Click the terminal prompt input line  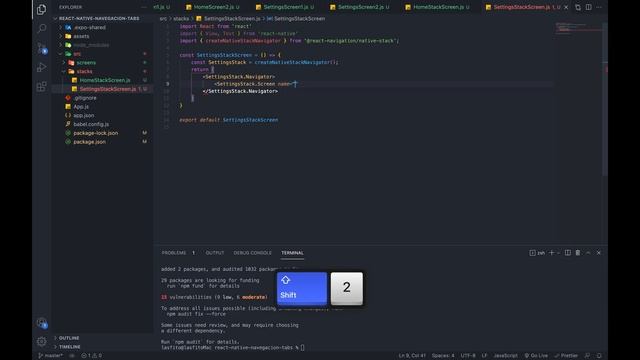pos(233,348)
